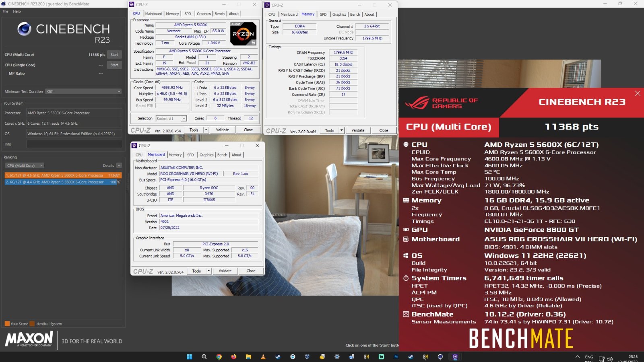Switch to CPU tab in CPU-Z Memory window
This screenshot has height=362, width=644.
click(x=272, y=14)
